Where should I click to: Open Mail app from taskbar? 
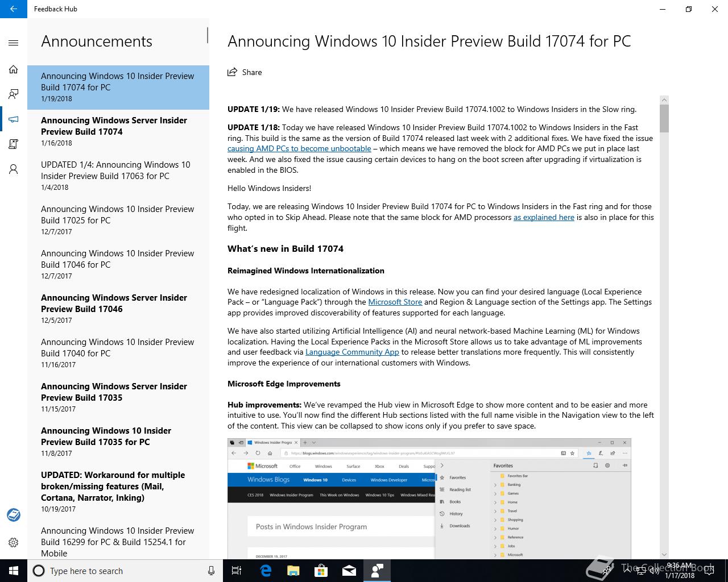pyautogui.click(x=349, y=571)
